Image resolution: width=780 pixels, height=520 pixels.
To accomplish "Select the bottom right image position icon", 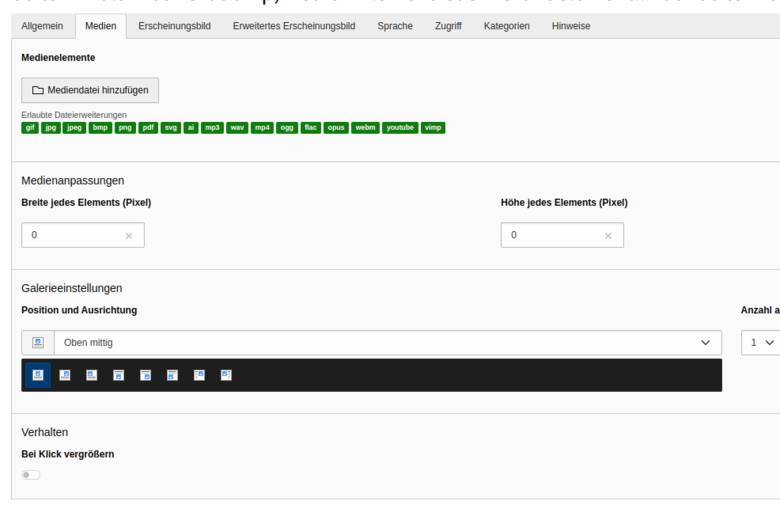I will [145, 375].
